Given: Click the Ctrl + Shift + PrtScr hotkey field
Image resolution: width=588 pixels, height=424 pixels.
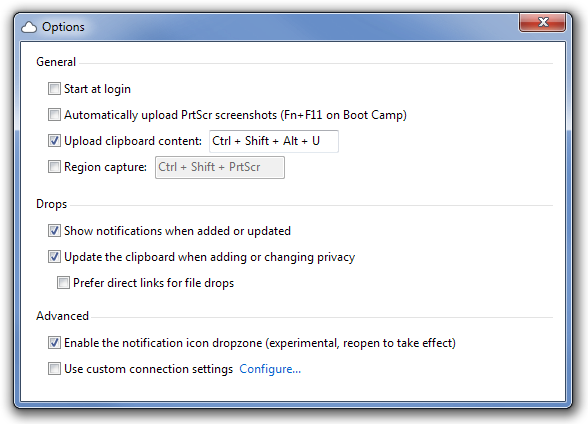Looking at the screenshot, I should [x=220, y=167].
